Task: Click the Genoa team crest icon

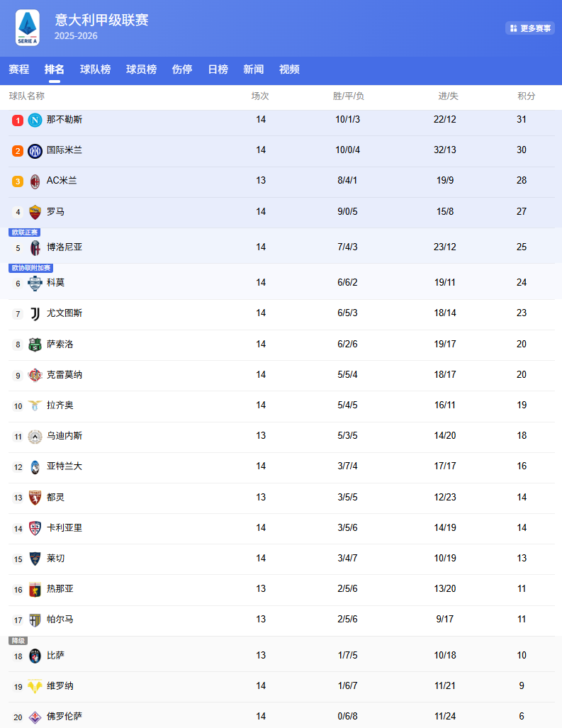Action: coord(35,589)
